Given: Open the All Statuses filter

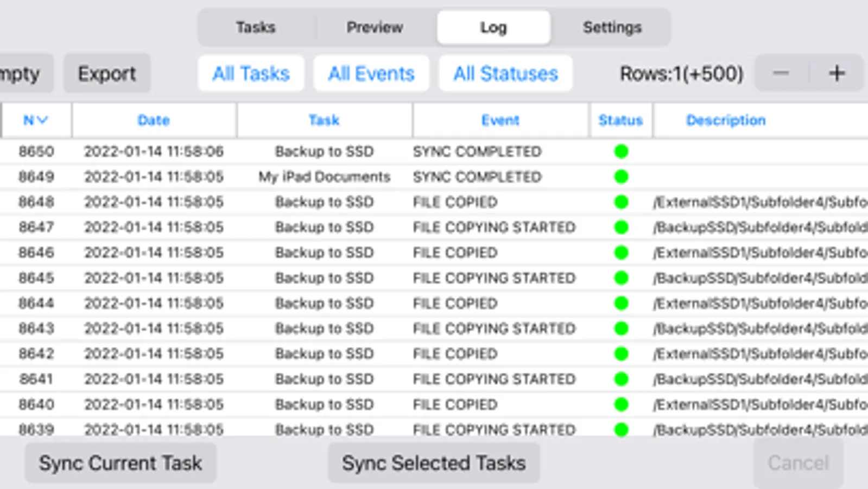Looking at the screenshot, I should tap(505, 73).
